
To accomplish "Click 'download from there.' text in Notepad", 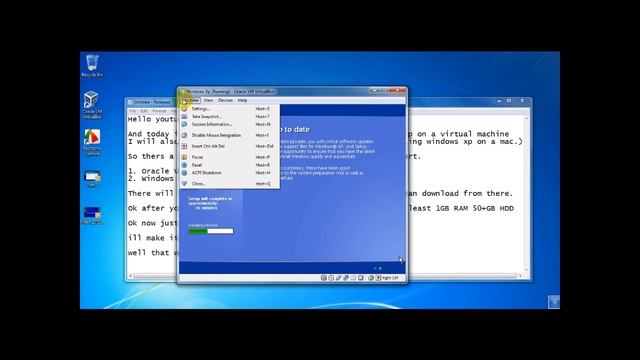I will [467, 193].
